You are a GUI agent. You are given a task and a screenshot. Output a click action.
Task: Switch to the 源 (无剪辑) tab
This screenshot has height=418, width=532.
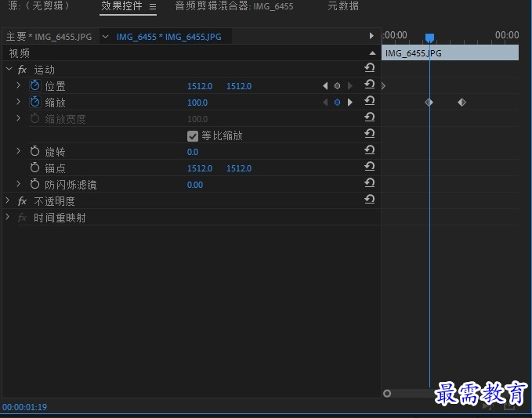click(x=38, y=5)
